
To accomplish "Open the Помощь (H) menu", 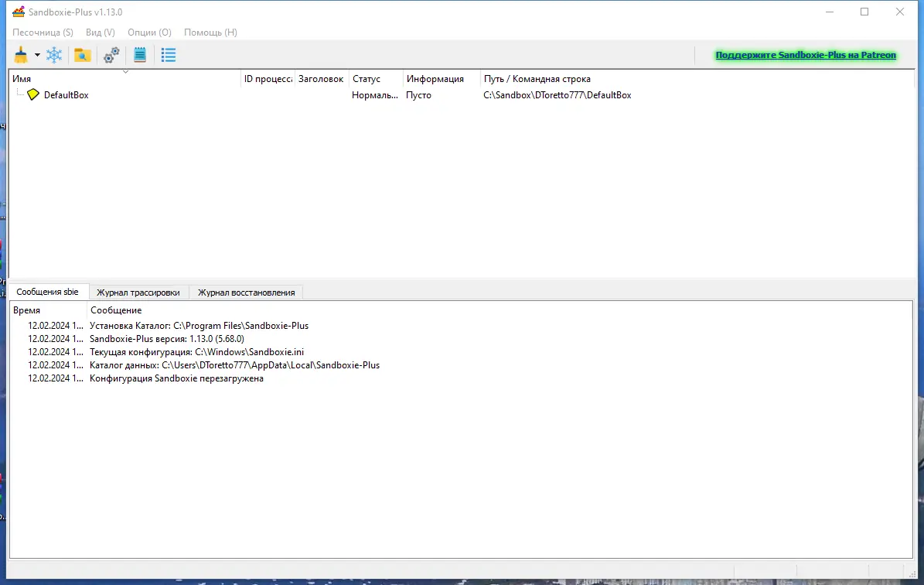I will 210,32.
